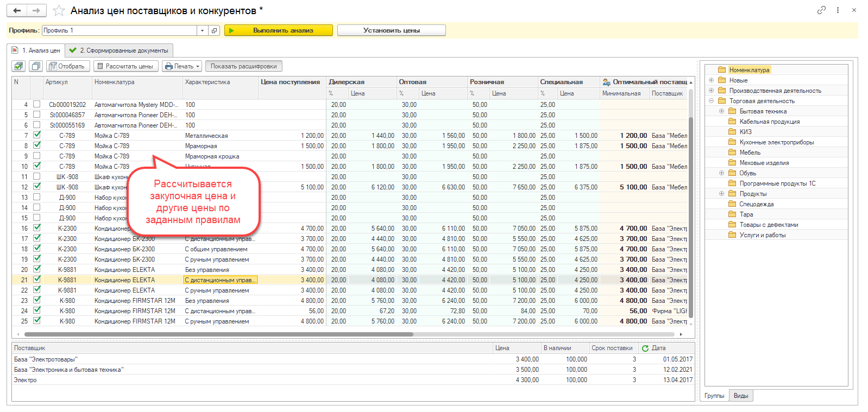Check the row 4 Mystery MDD checkbox
Viewport: 868px width, 412px height.
pos(37,104)
